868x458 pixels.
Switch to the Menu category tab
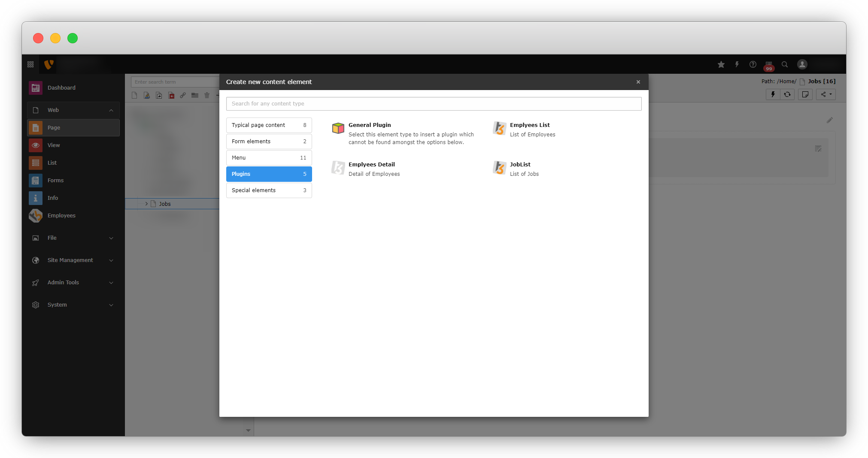click(269, 158)
